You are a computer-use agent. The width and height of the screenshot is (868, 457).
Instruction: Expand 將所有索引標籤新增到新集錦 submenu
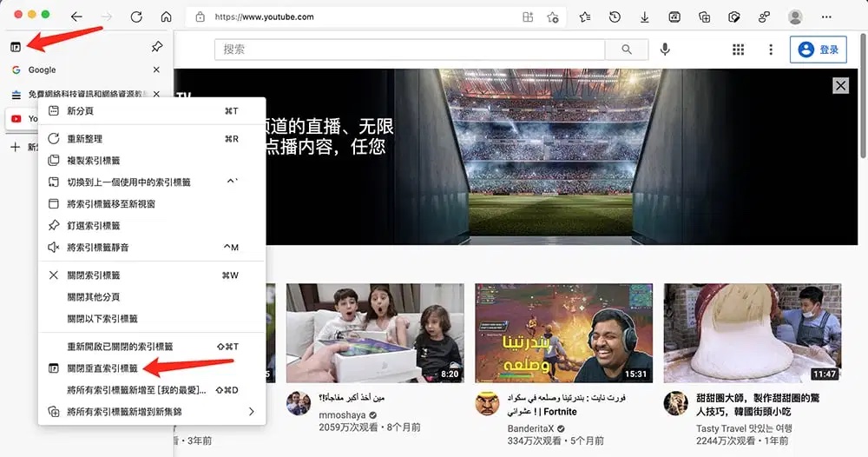(152, 412)
